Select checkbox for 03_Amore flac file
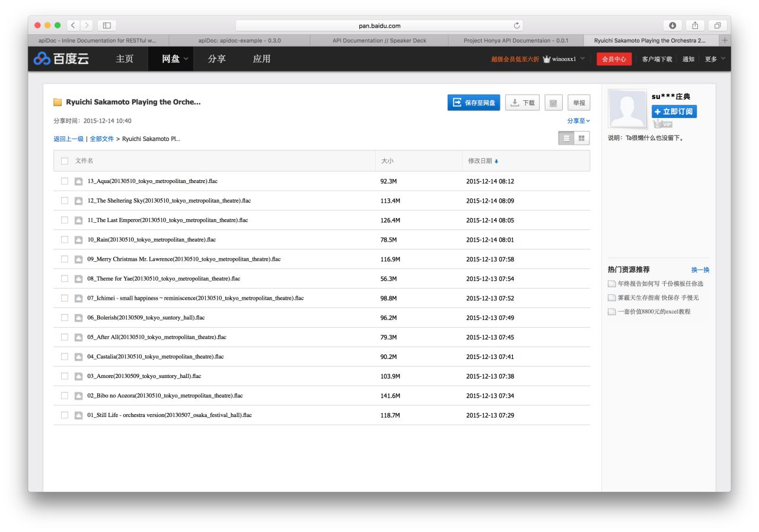Viewport: 759px width, 532px height. tap(65, 376)
